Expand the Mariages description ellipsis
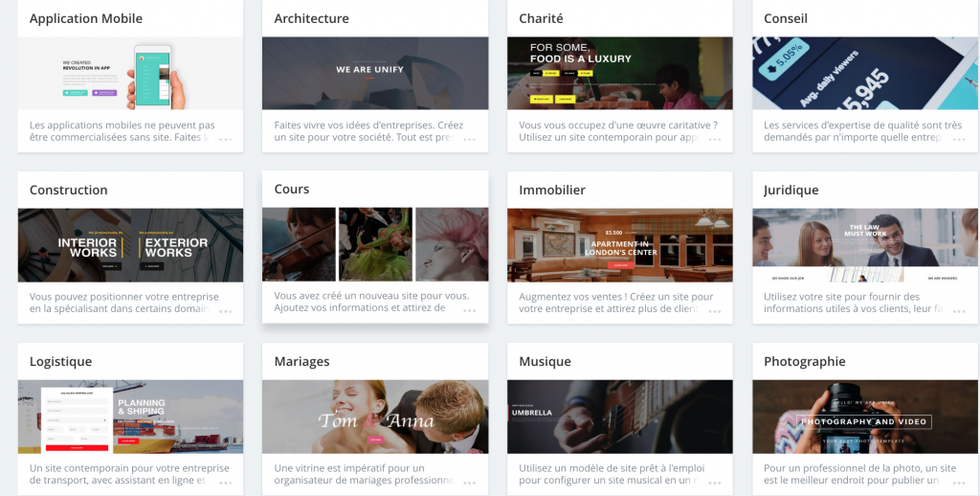Image resolution: width=980 pixels, height=496 pixels. point(469,483)
